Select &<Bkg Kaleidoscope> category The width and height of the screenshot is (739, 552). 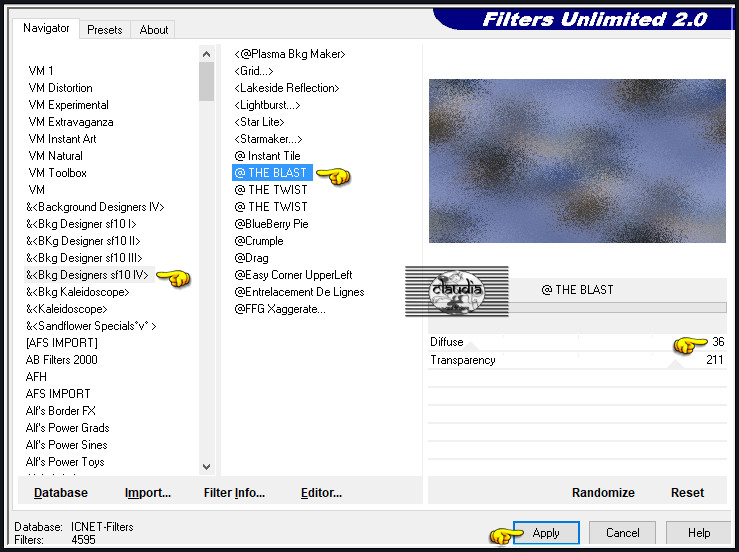tap(78, 291)
